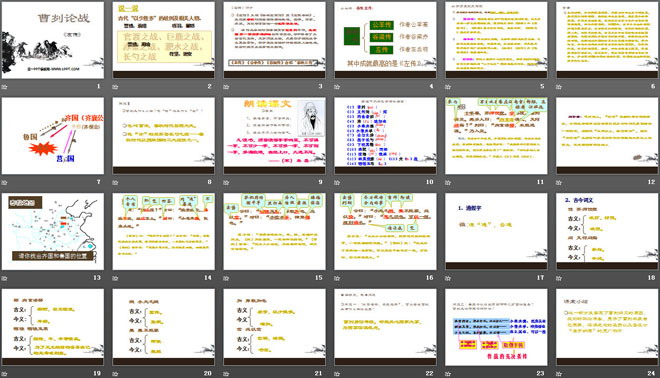Select slide 14 annotated text thumbnail

(163, 232)
